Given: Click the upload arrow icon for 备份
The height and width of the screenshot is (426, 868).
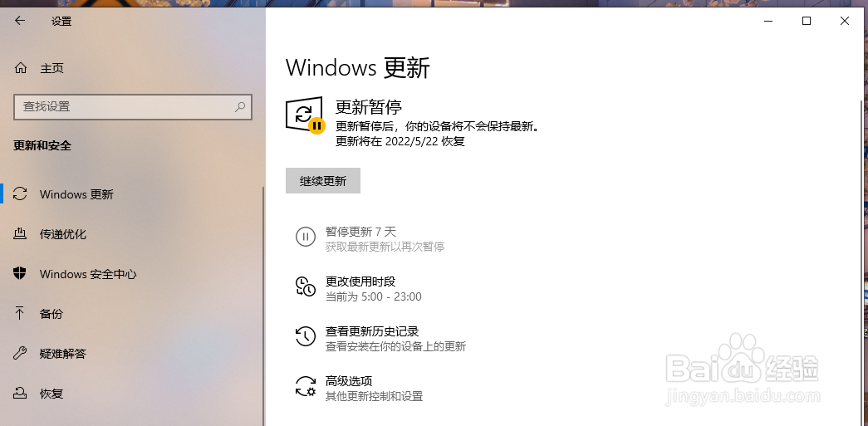Looking at the screenshot, I should click(20, 313).
